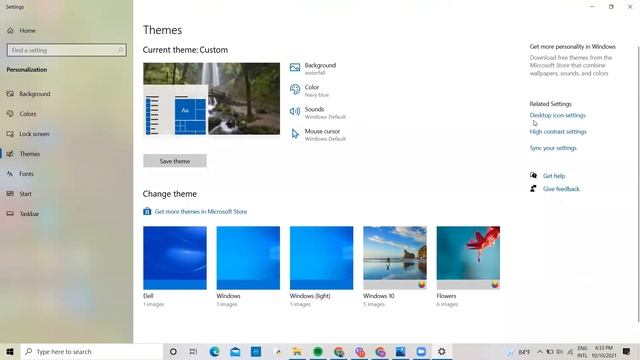Open Background waterfall setting text
The width and height of the screenshot is (640, 360).
pos(320,69)
